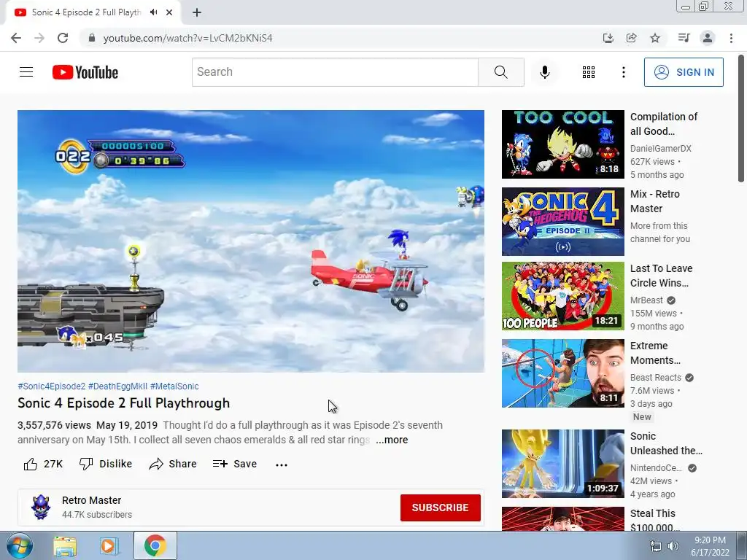Open the TOO COOL compilation thumbnail
747x560 pixels.
click(562, 144)
